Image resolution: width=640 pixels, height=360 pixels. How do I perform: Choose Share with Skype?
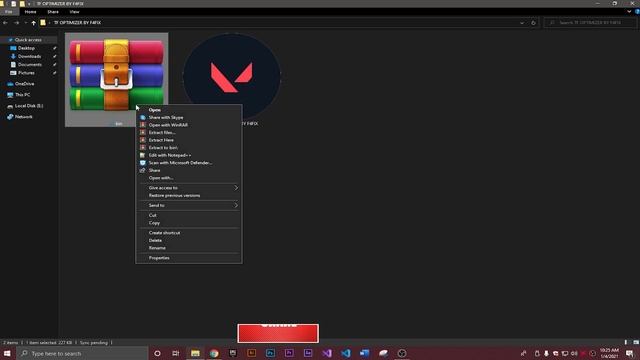pos(166,118)
